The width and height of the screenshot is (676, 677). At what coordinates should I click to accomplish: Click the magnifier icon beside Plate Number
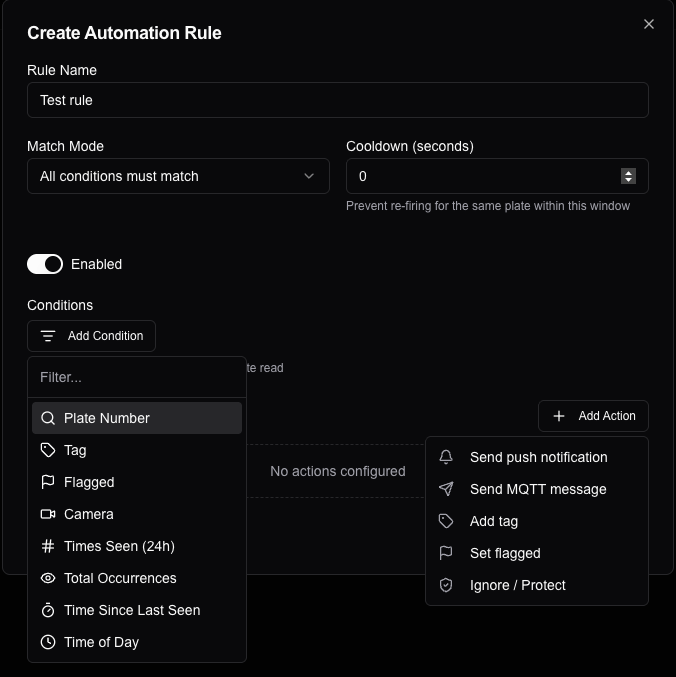(48, 418)
